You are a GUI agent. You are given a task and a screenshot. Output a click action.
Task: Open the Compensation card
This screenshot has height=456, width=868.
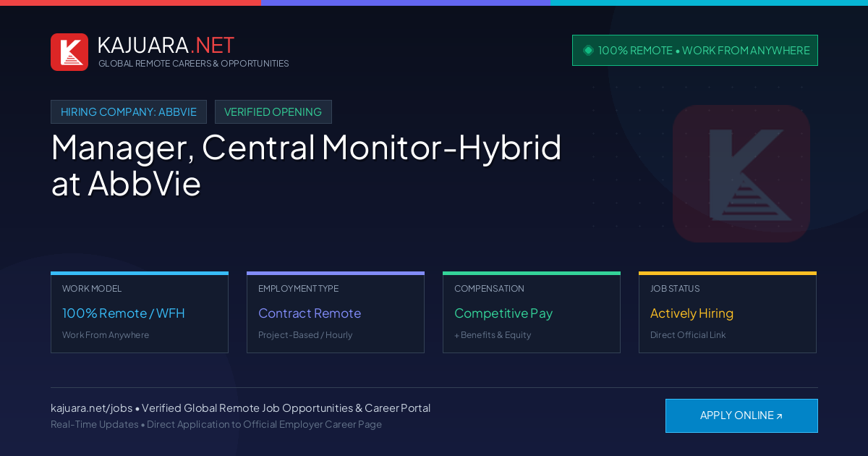[532, 313]
